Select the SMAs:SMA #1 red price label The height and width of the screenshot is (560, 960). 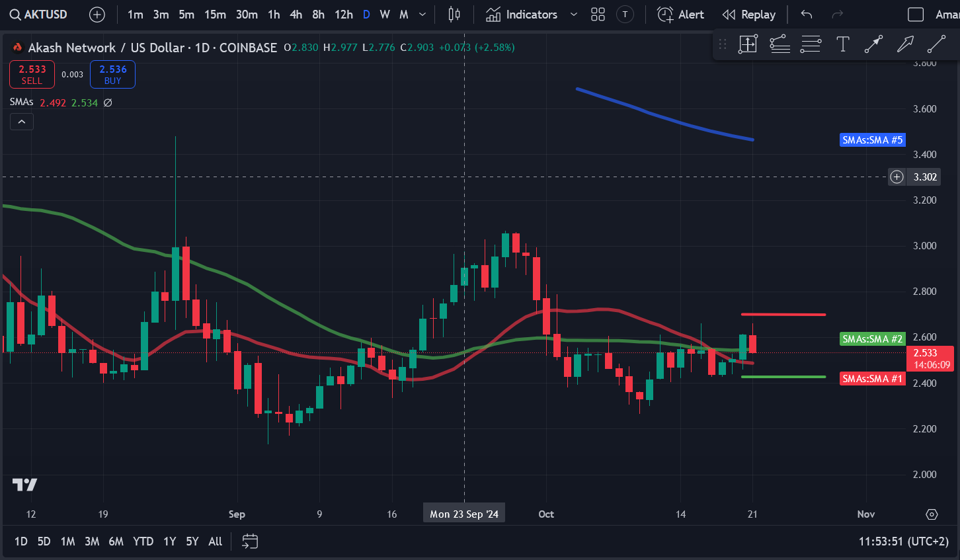click(x=872, y=378)
